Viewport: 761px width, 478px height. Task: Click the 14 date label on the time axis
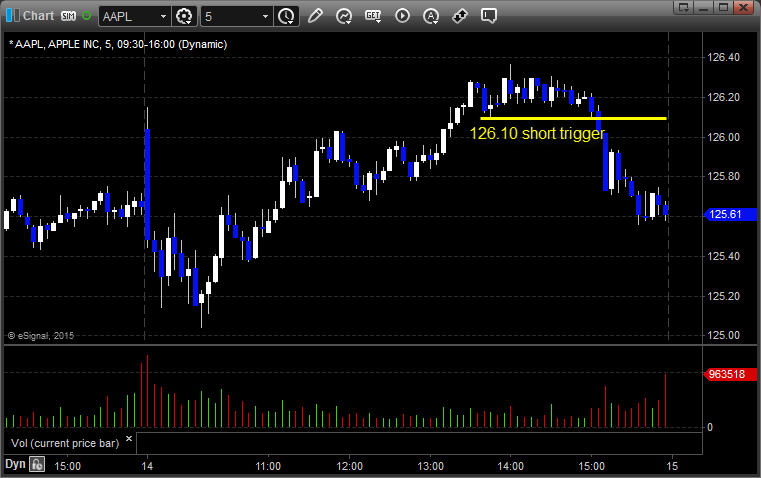147,466
